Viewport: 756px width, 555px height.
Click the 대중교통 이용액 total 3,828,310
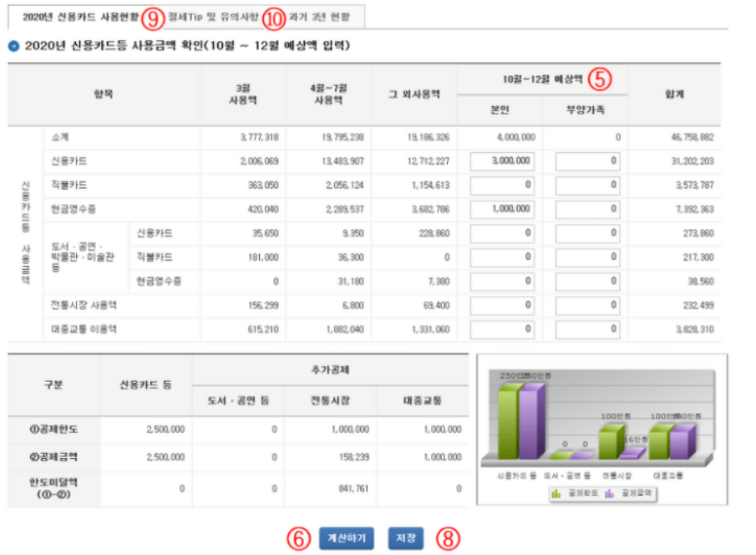click(x=694, y=329)
